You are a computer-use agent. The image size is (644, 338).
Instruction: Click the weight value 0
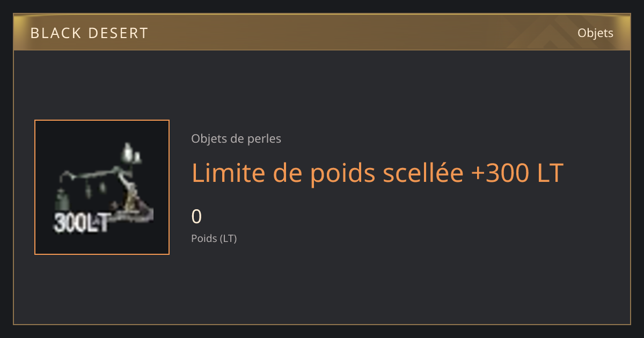pos(196,217)
